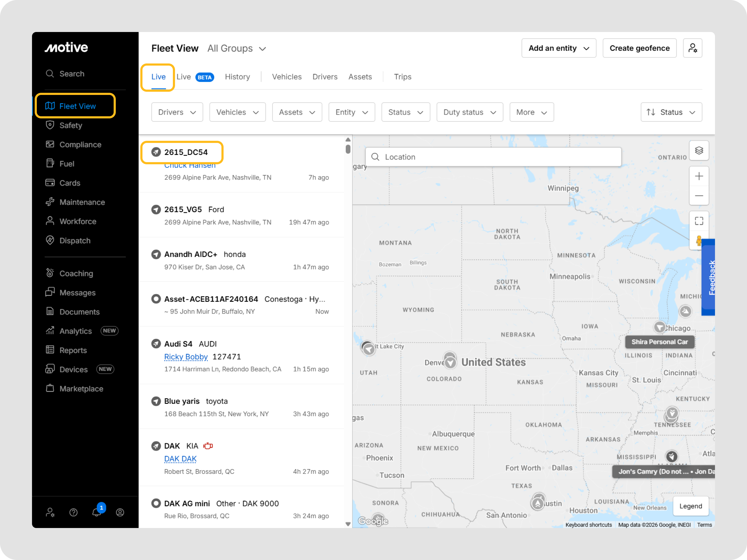This screenshot has height=560, width=747.
Task: Open the help question mark icon
Action: [73, 513]
